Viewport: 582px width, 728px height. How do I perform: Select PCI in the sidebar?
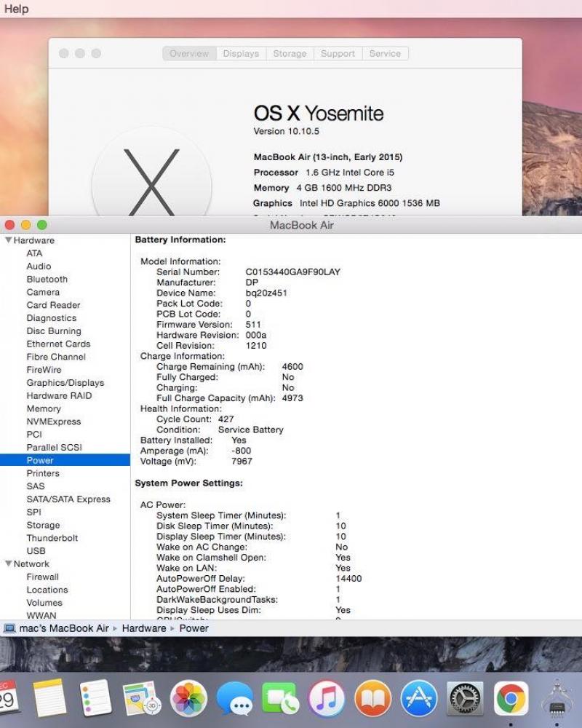[34, 435]
